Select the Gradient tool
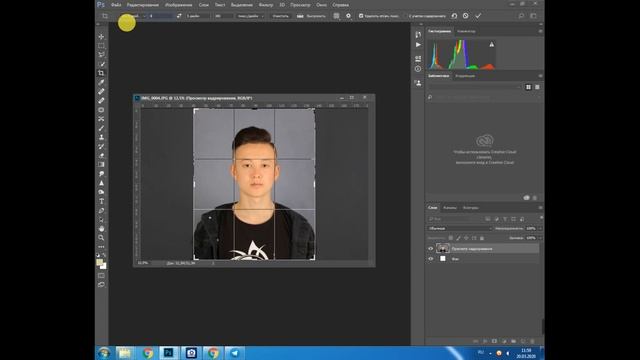This screenshot has width=640, height=360. (101, 164)
